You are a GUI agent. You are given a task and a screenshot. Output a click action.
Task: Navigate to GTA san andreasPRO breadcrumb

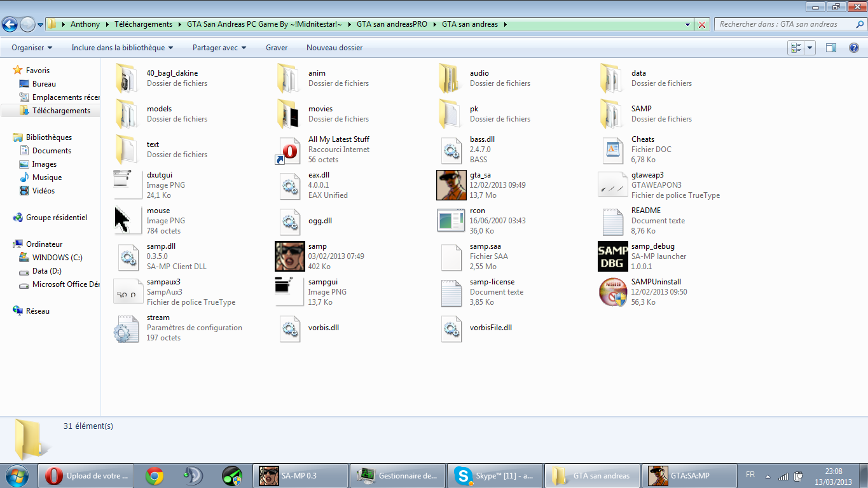[392, 24]
